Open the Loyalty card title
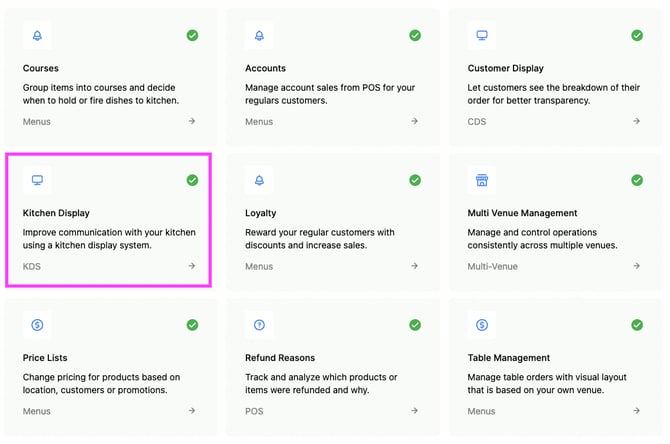Viewport: 670px width, 444px height. (261, 213)
